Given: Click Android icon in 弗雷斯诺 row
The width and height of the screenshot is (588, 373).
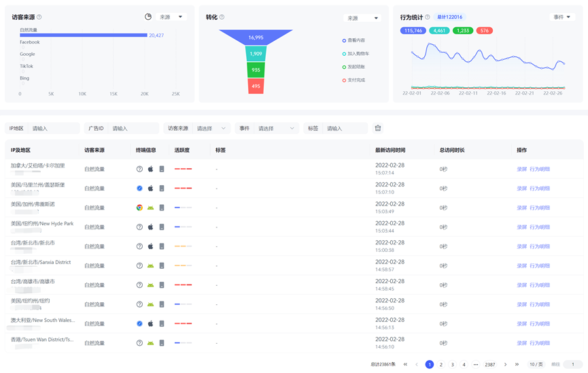Looking at the screenshot, I should click(150, 208).
